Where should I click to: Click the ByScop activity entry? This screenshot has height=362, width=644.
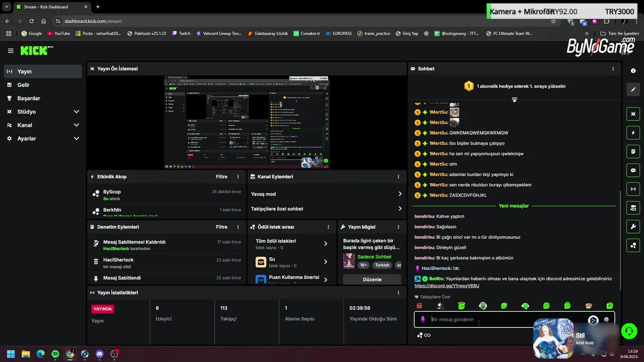pyautogui.click(x=167, y=195)
